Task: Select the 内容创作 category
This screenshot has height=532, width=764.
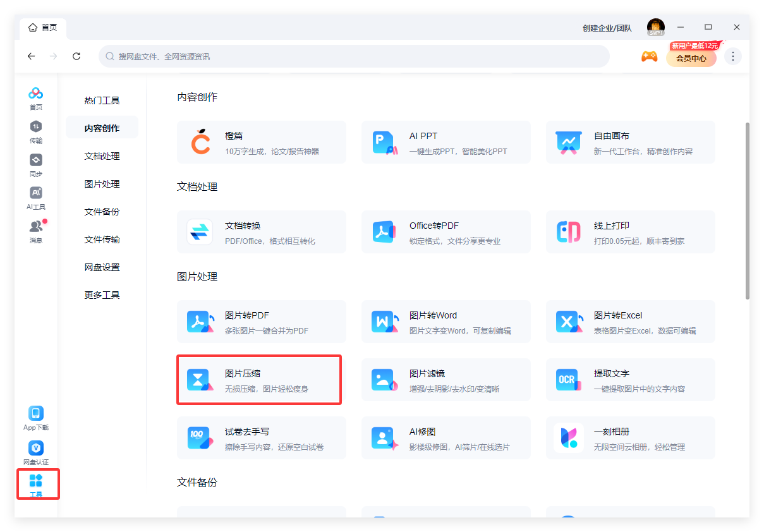Action: (102, 128)
